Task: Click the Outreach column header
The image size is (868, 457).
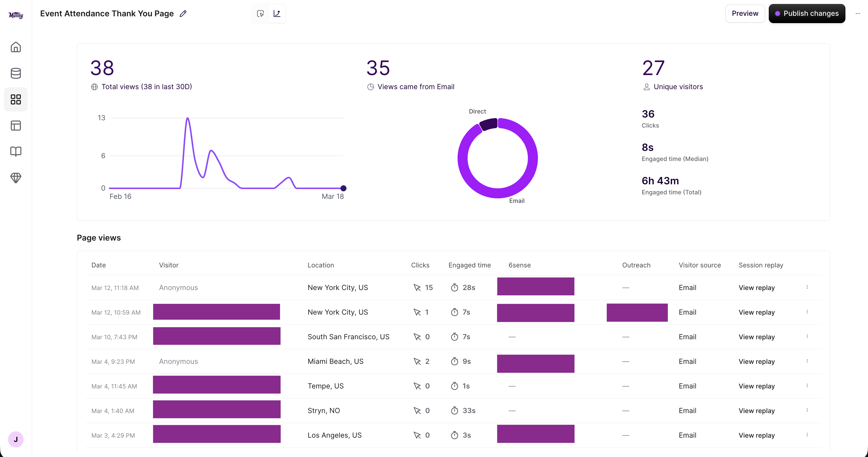Action: pos(636,265)
